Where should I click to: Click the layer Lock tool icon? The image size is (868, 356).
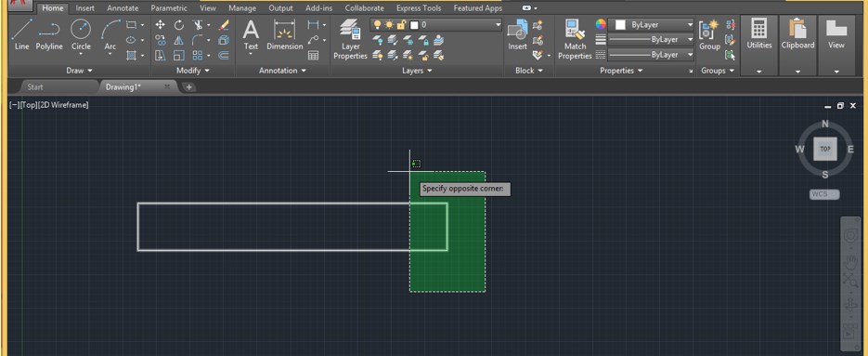[423, 40]
